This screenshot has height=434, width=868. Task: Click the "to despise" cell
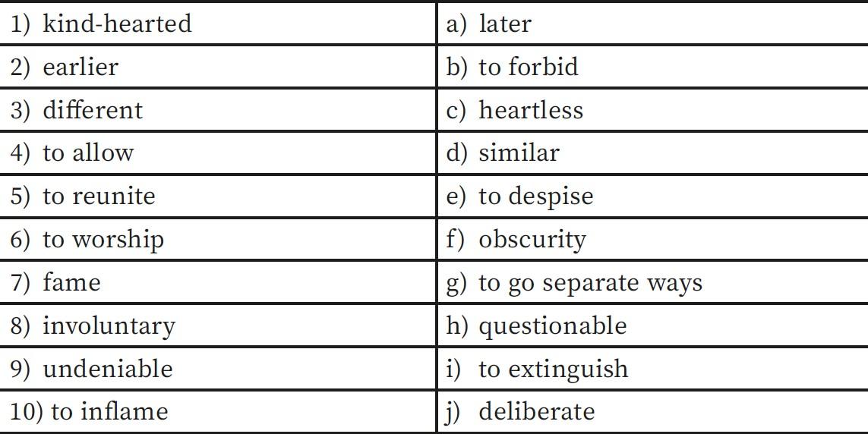(536, 197)
